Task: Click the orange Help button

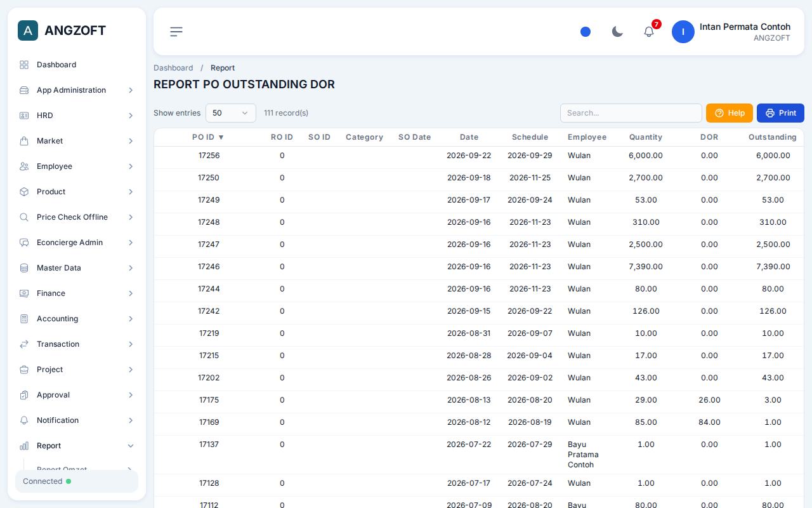Action: 730,113
